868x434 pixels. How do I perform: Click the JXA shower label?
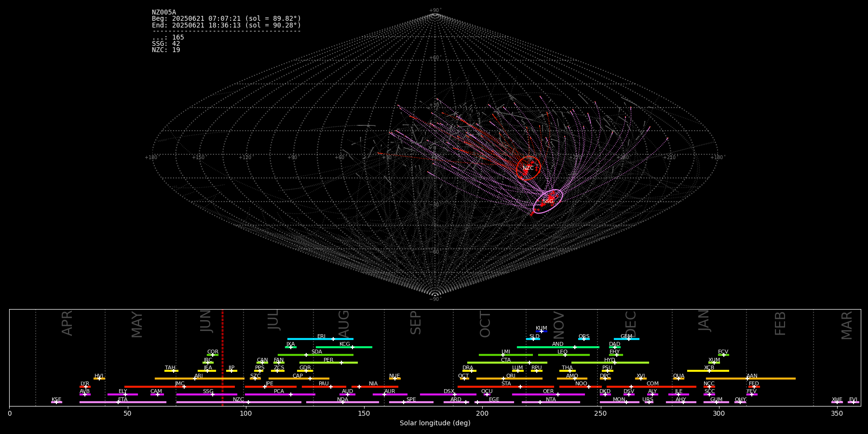pyautogui.click(x=290, y=344)
